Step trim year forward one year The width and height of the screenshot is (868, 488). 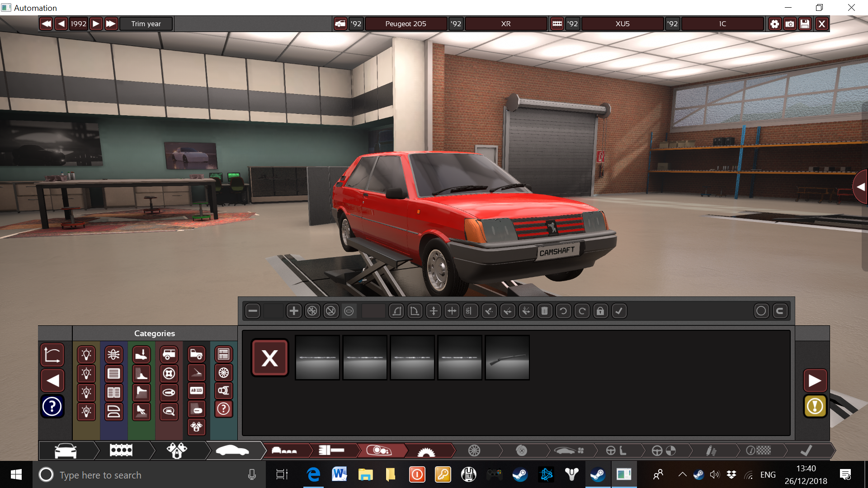point(96,23)
